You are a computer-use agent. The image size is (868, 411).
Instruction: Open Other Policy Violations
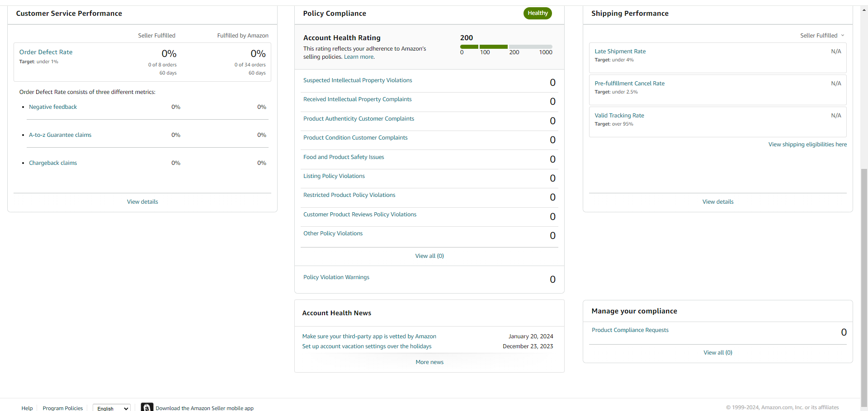pyautogui.click(x=333, y=234)
